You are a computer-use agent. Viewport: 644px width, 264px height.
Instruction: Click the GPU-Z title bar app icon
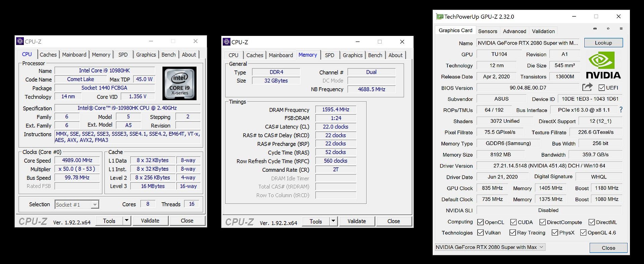click(x=440, y=16)
